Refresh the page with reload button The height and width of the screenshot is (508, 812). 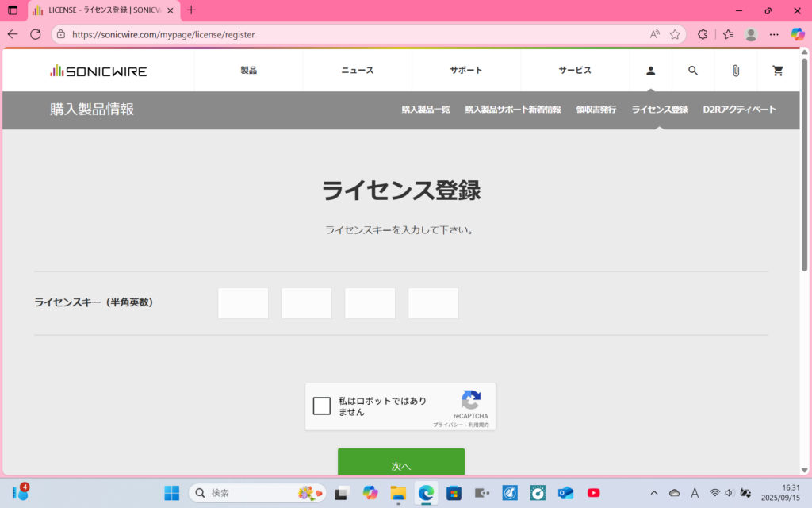[36, 34]
